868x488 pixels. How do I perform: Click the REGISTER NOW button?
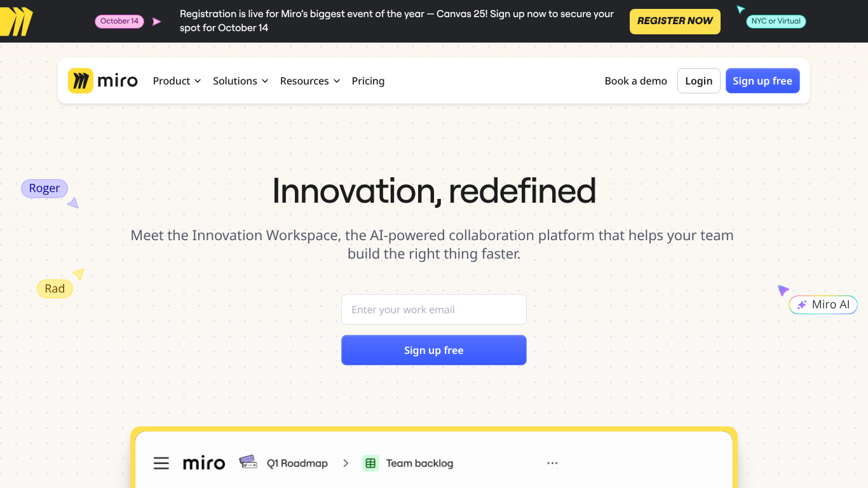675,21
